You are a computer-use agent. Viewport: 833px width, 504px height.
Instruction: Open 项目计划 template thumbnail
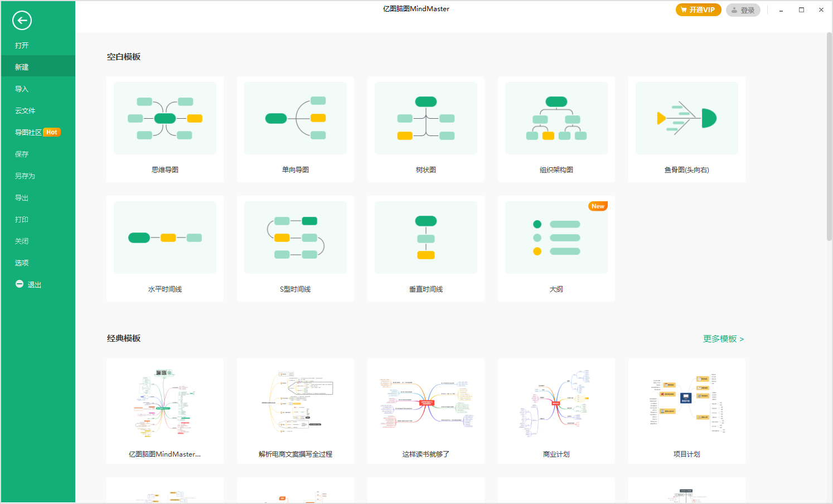pyautogui.click(x=687, y=404)
